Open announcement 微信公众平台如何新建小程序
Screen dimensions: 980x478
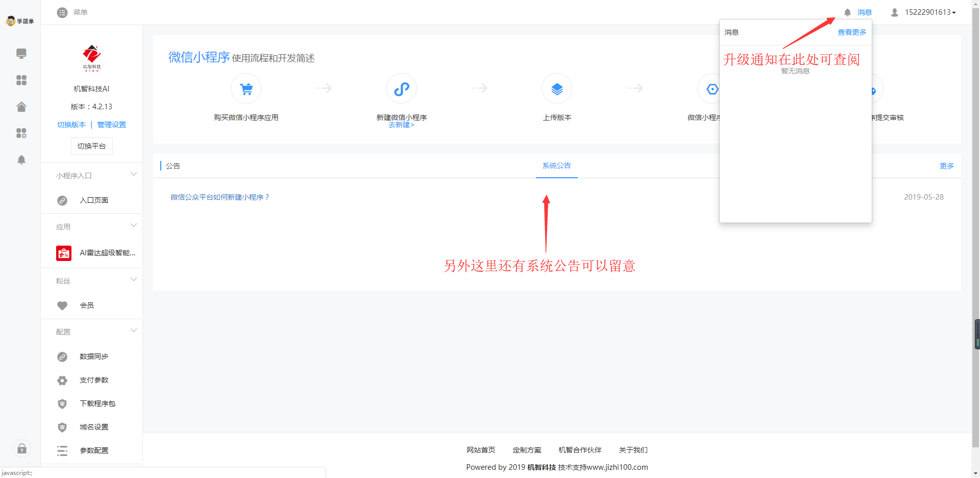pos(219,197)
